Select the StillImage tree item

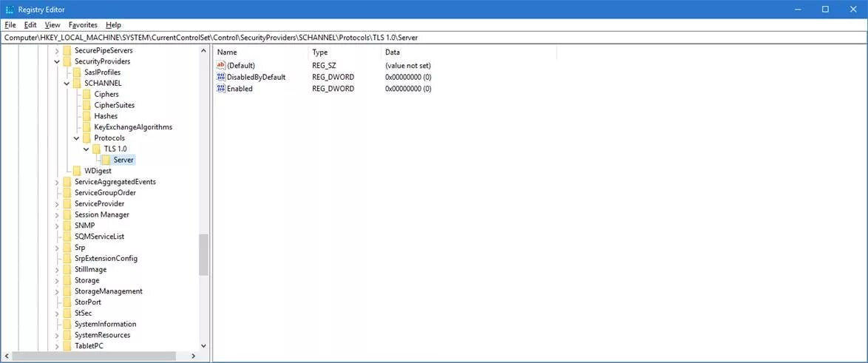[90, 270]
